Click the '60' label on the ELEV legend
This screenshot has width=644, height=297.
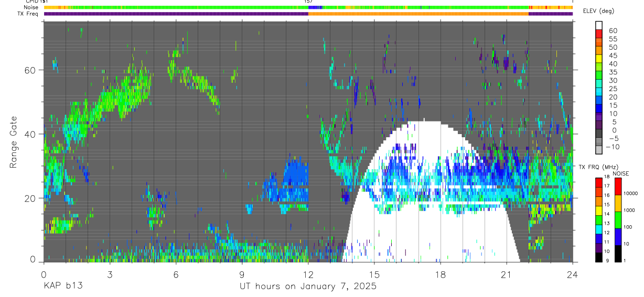pos(612,30)
